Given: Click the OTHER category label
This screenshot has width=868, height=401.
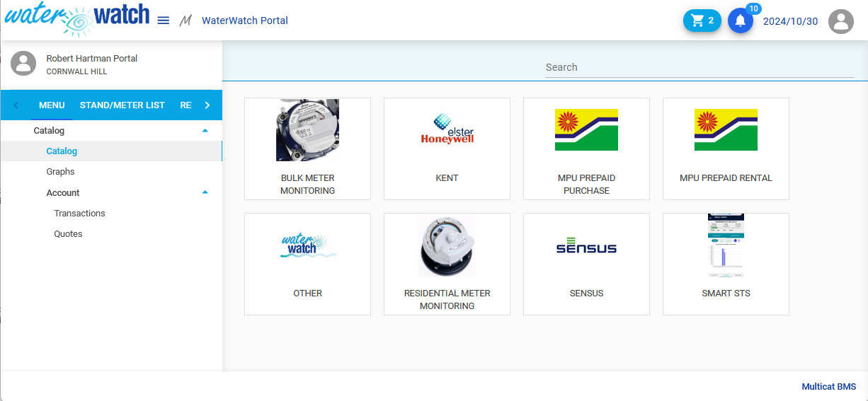Looking at the screenshot, I should [307, 294].
